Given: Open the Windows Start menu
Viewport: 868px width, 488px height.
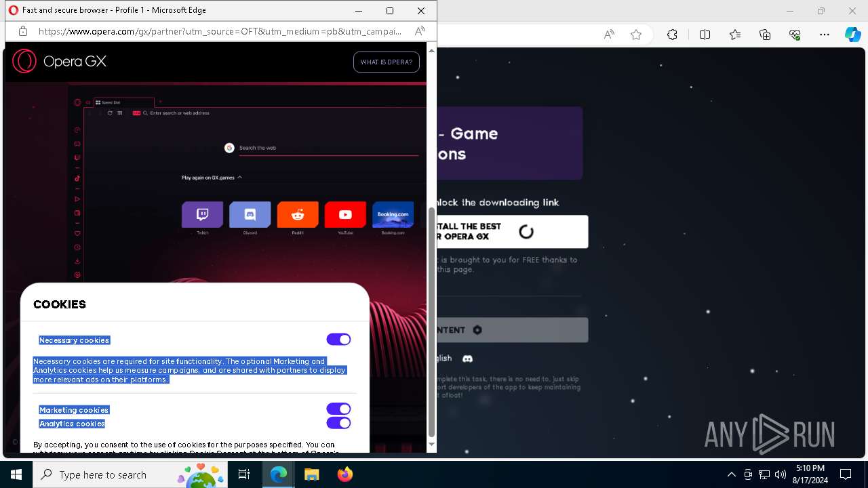Looking at the screenshot, I should pos(16,474).
